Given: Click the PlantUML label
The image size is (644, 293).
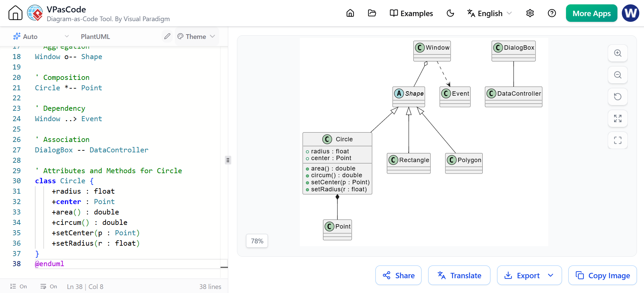Looking at the screenshot, I should [x=95, y=37].
